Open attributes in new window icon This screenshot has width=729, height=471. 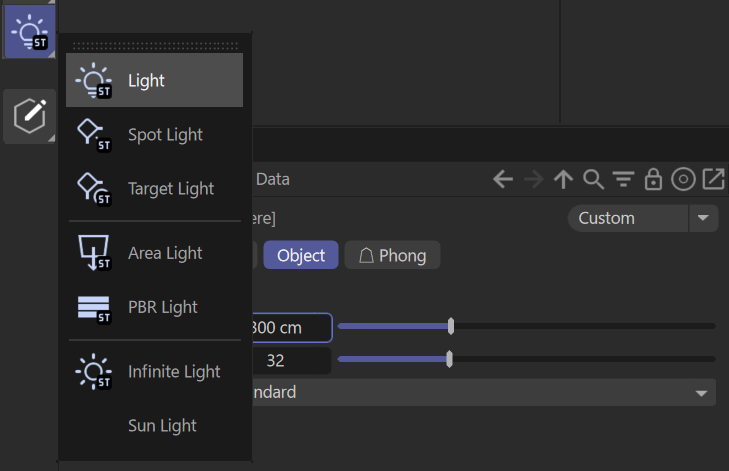(713, 180)
